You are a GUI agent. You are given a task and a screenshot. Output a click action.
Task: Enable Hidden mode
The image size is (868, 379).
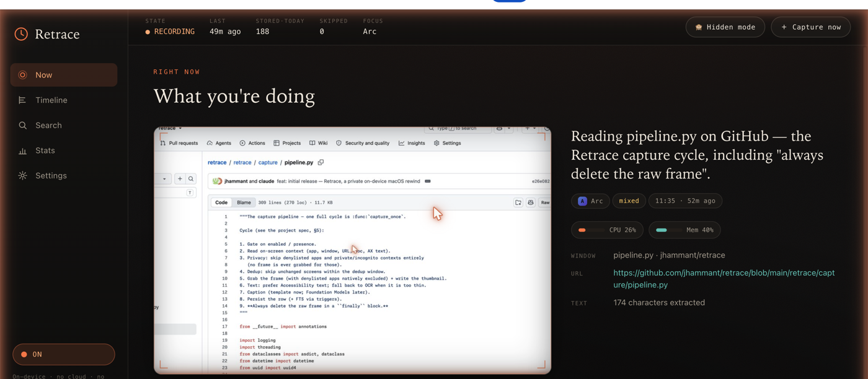click(725, 27)
